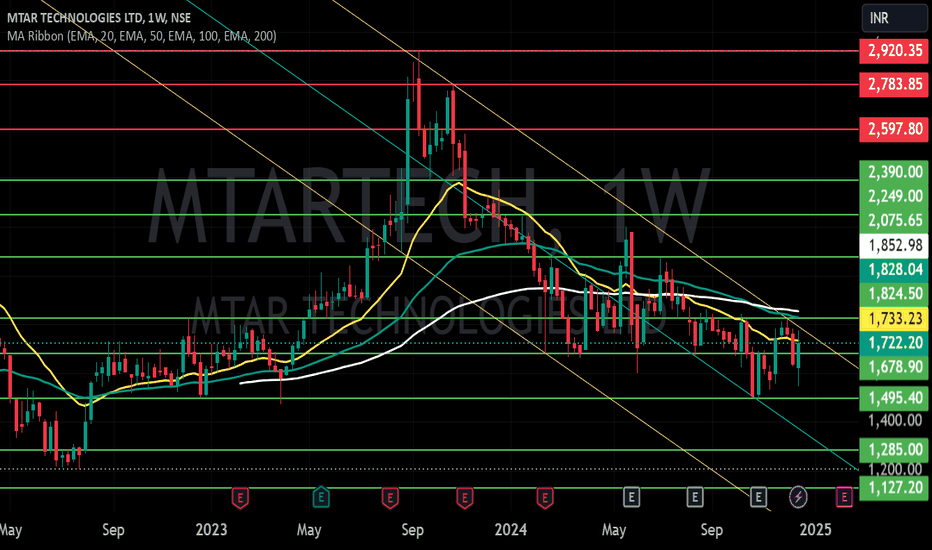Screen dimensions: 932x550
Task: Select the MA Ribbon indicator legend
Action: click(x=141, y=36)
